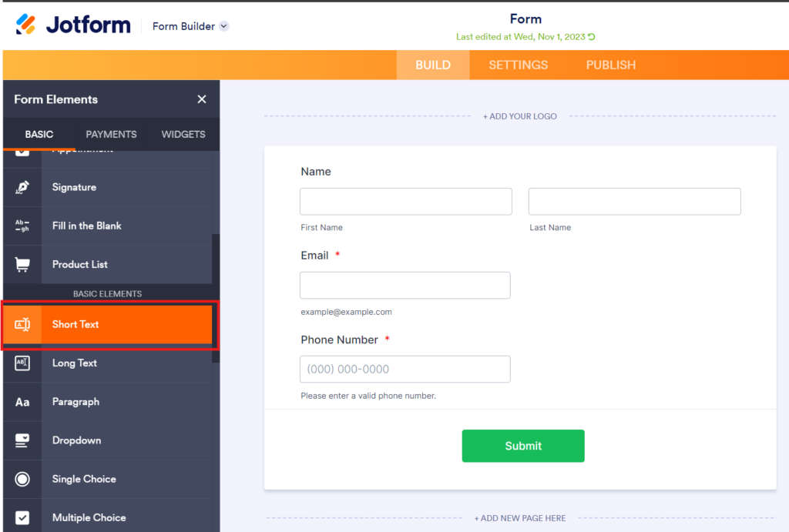This screenshot has height=532, width=789.
Task: Click the Jotform logo icon
Action: (25, 24)
